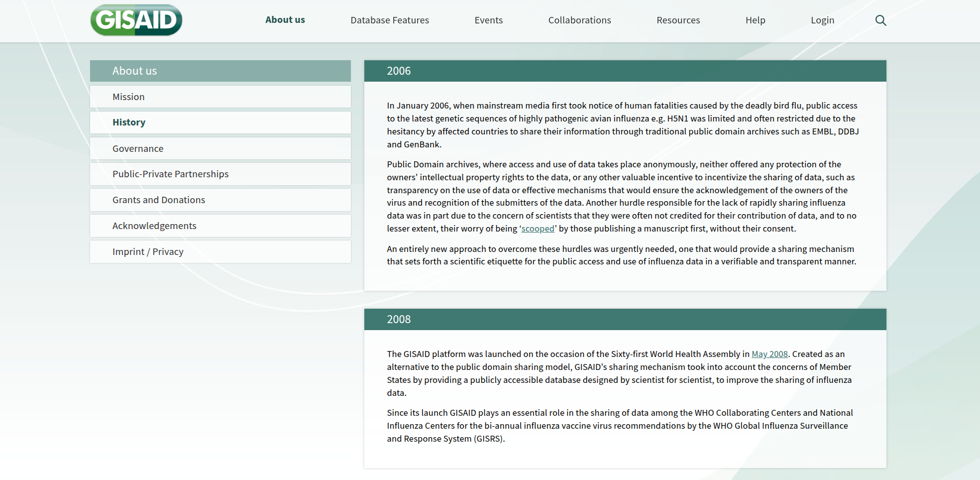980x480 pixels.
Task: Click the 2006 section heading
Action: pyautogui.click(x=625, y=71)
